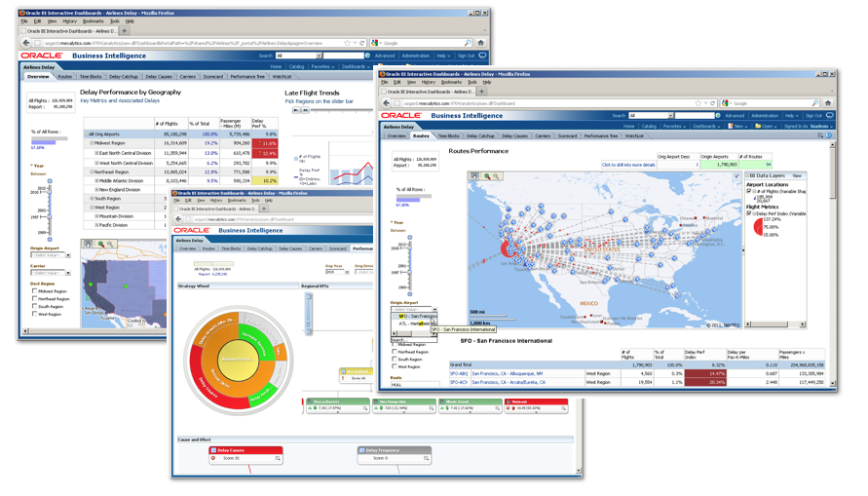Open Carrier dropdown in Overview window
Screen dimensions: 868x496
(x=68, y=273)
